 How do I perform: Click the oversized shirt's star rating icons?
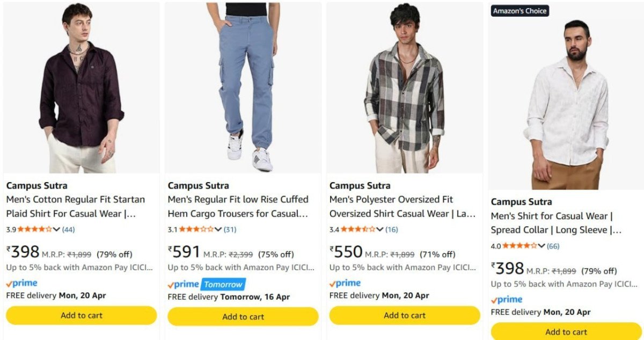pyautogui.click(x=357, y=229)
